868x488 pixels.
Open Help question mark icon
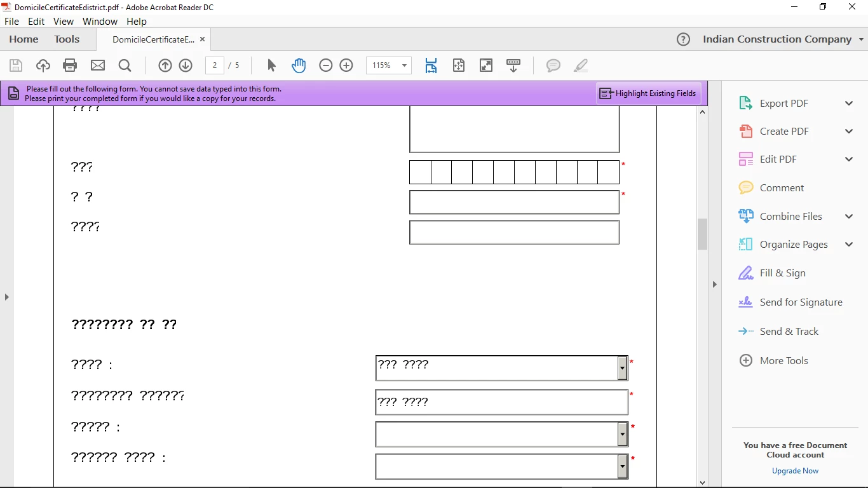point(683,39)
